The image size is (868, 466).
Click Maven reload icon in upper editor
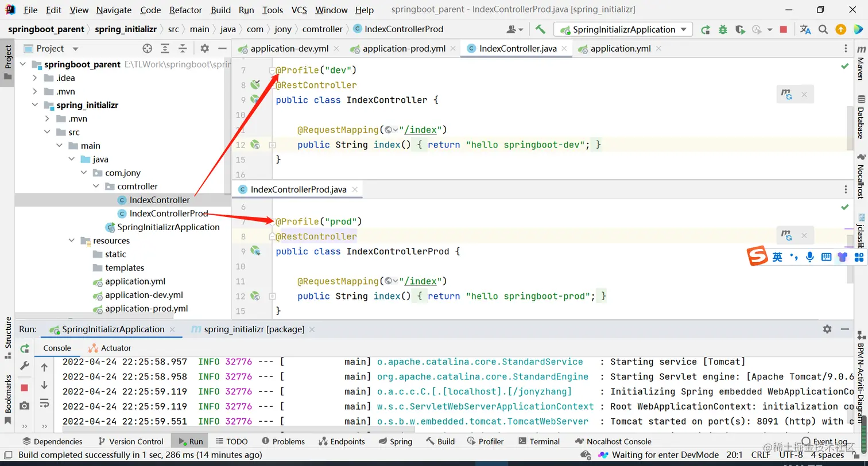coord(786,94)
